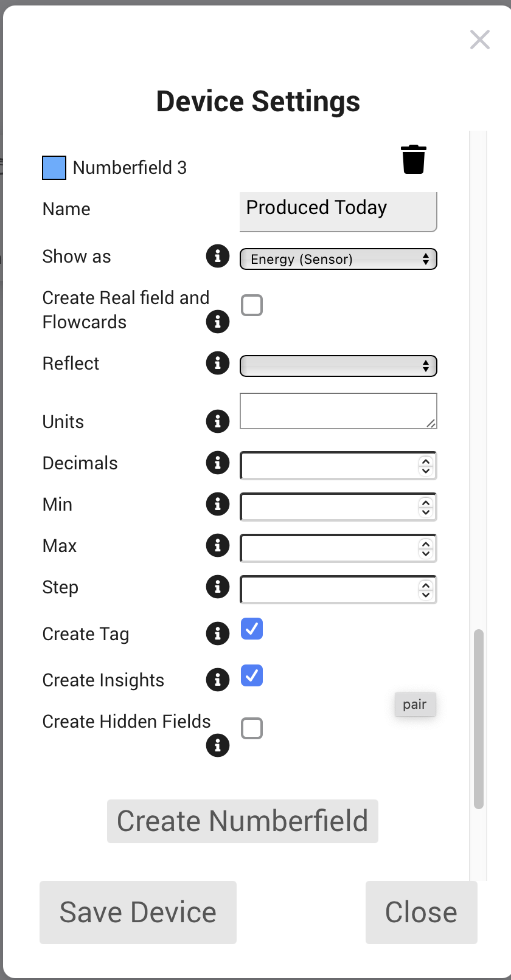The width and height of the screenshot is (511, 980).
Task: Click the Decimals info icon
Action: (217, 463)
